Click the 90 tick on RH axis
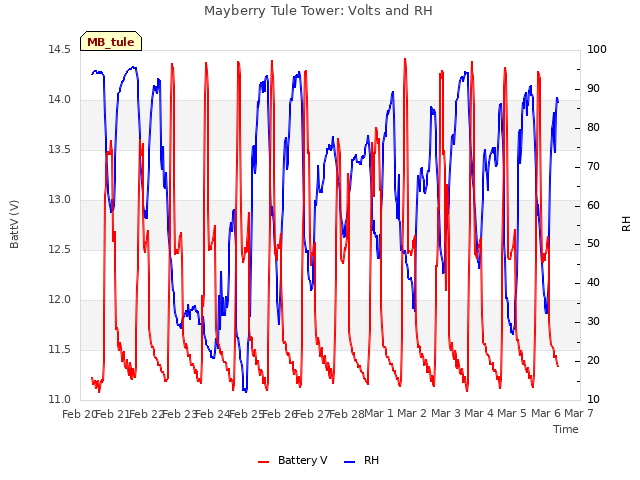This screenshot has height=480, width=640. [x=593, y=89]
